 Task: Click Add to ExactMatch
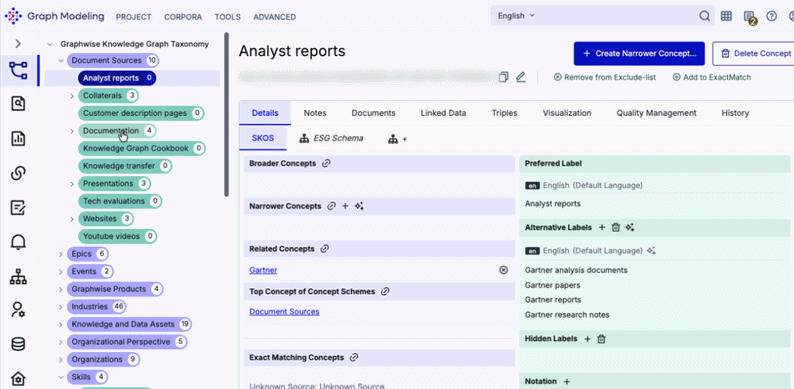coord(711,77)
